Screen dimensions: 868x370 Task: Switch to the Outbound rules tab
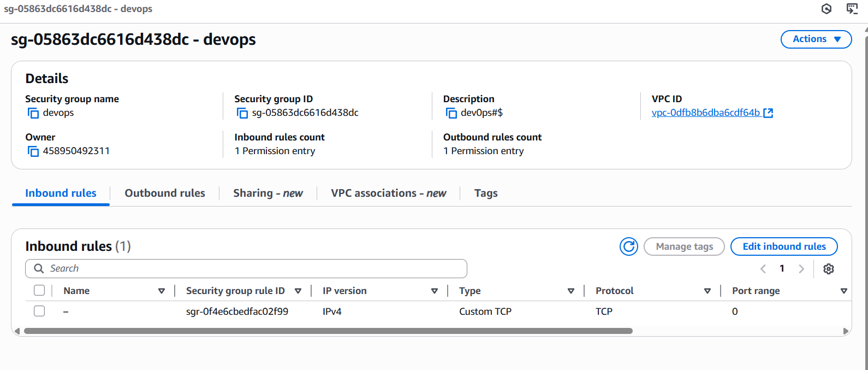(x=165, y=193)
